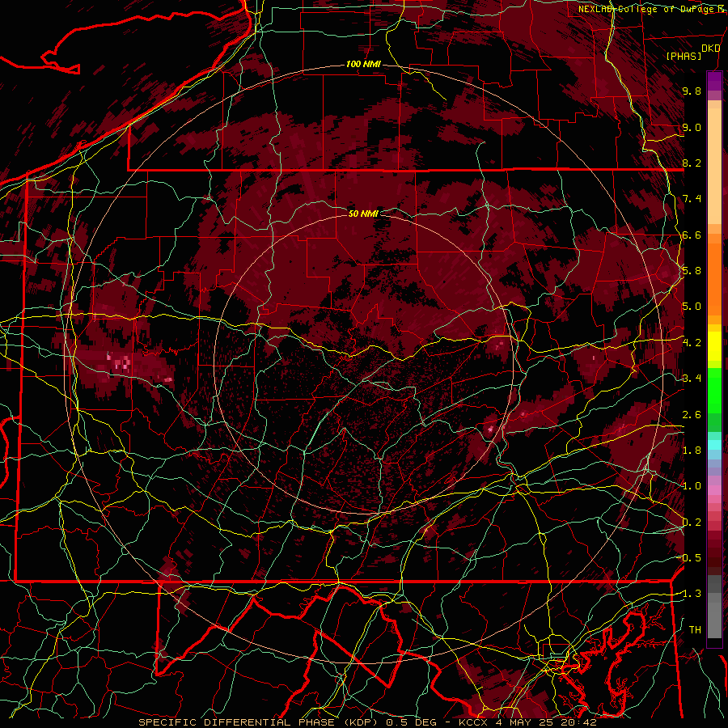The width and height of the screenshot is (728, 728).
Task: Click the 50 NMI range ring label
Action: pyautogui.click(x=363, y=214)
